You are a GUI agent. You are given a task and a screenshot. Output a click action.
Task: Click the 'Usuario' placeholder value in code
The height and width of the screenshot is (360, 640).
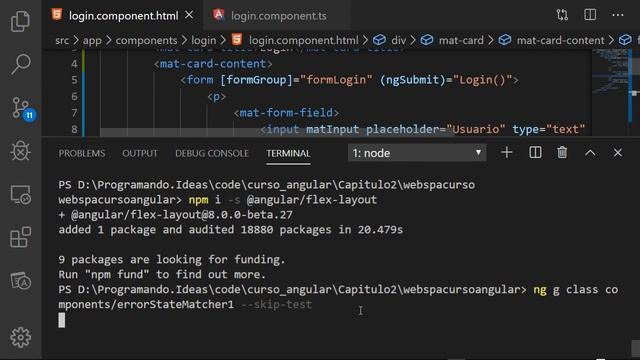(x=476, y=129)
